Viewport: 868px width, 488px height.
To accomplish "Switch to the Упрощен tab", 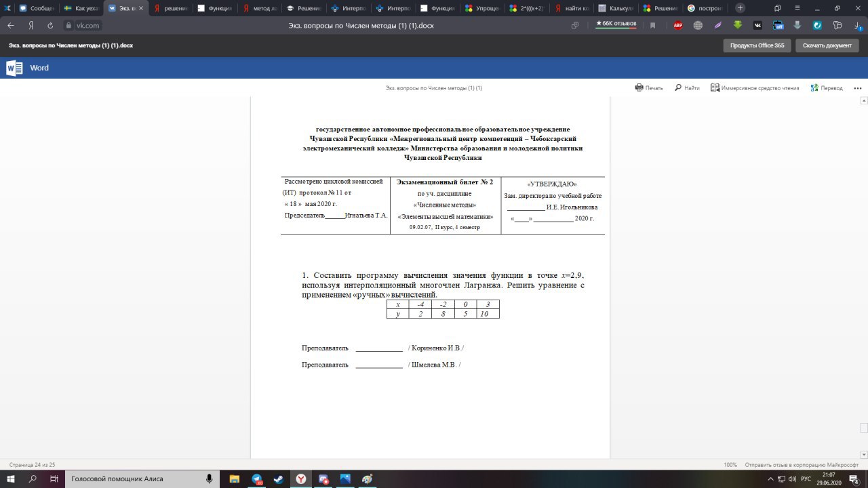I will [484, 8].
